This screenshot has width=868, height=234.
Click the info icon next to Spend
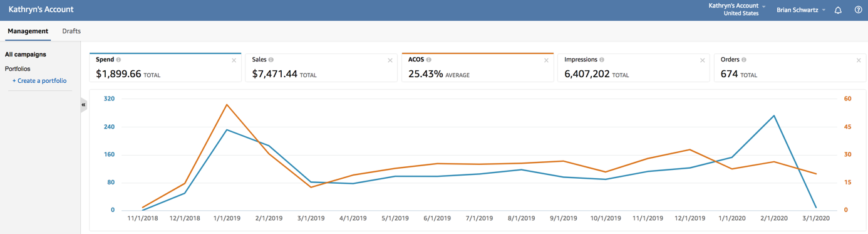point(118,60)
